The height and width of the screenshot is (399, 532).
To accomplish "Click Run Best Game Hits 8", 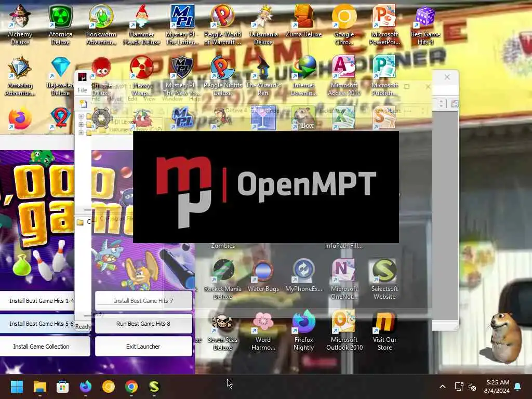I will pyautogui.click(x=143, y=324).
